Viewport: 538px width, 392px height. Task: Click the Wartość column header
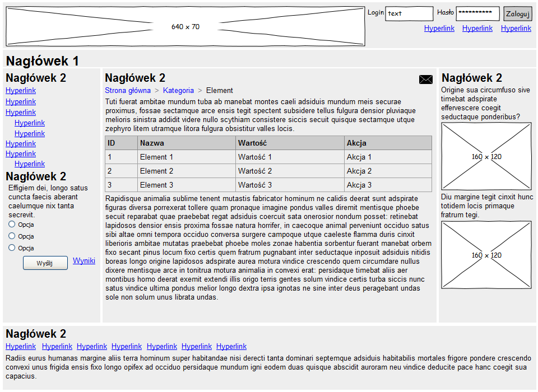[x=252, y=143]
